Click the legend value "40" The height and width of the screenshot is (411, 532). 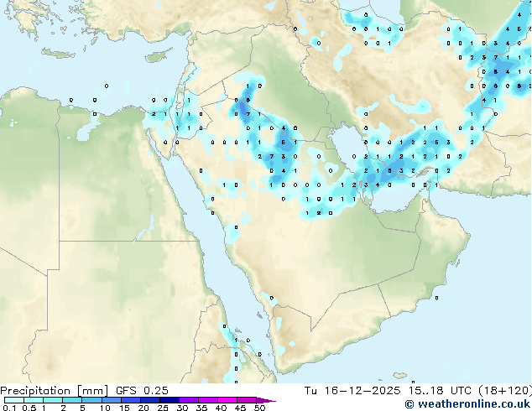point(222,408)
